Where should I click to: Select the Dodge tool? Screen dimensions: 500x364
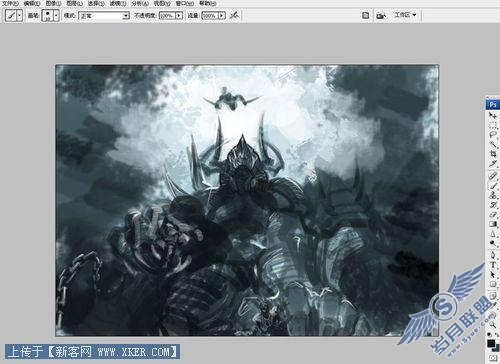click(x=493, y=243)
